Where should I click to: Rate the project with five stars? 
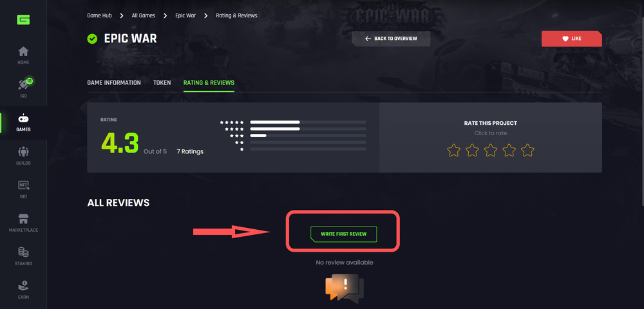click(527, 150)
